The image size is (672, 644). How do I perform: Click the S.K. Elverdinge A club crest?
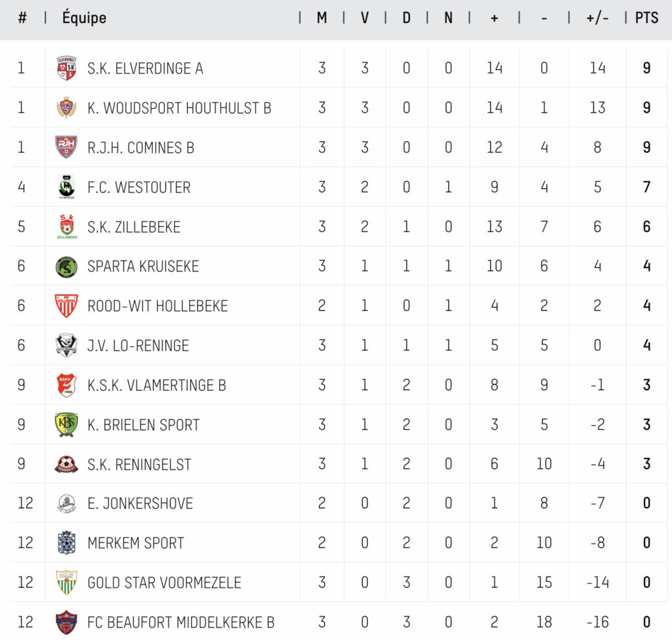pos(66,68)
